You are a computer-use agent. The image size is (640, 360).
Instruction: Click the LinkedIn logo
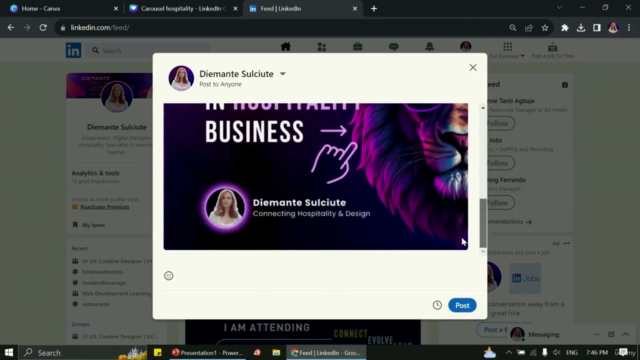click(73, 51)
